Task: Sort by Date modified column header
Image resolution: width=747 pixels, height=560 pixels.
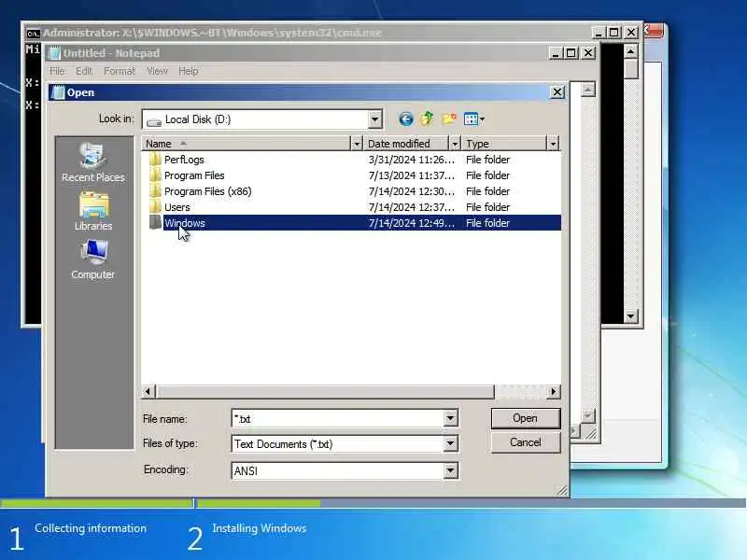Action: click(x=406, y=144)
